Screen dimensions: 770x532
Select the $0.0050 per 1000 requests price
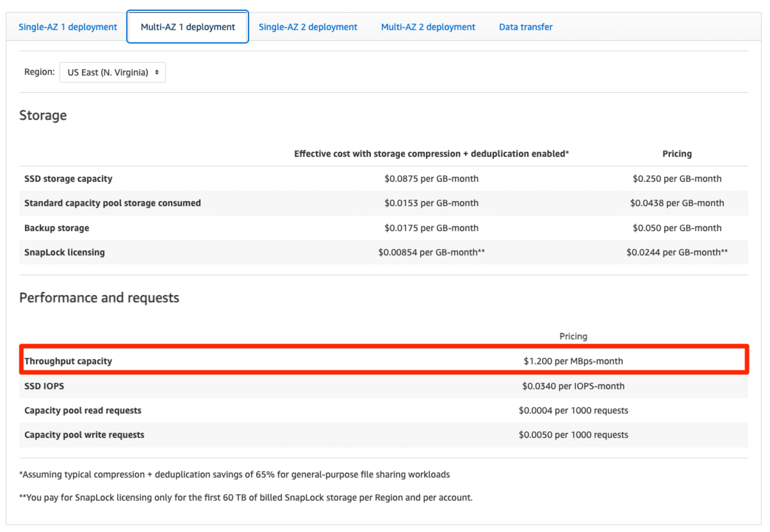[x=573, y=435]
